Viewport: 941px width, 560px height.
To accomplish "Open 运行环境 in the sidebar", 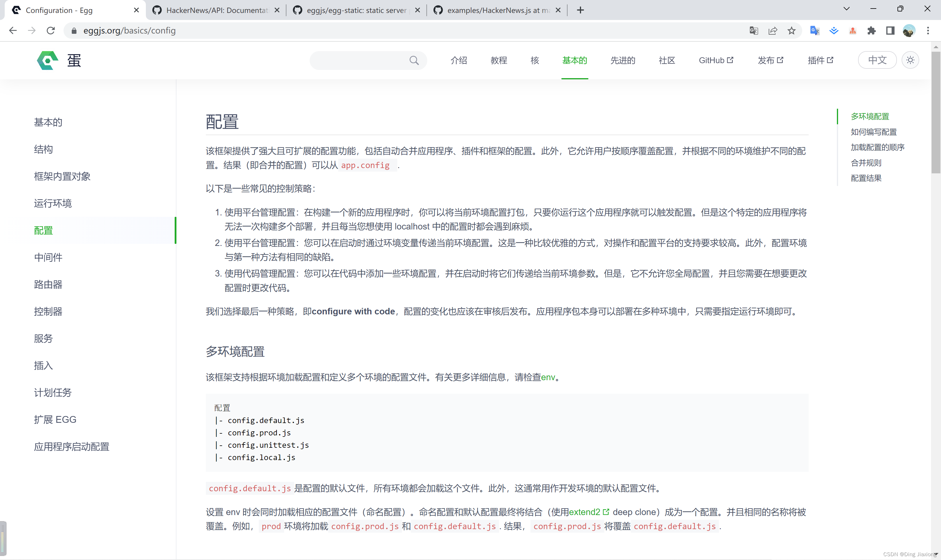I will [x=53, y=203].
